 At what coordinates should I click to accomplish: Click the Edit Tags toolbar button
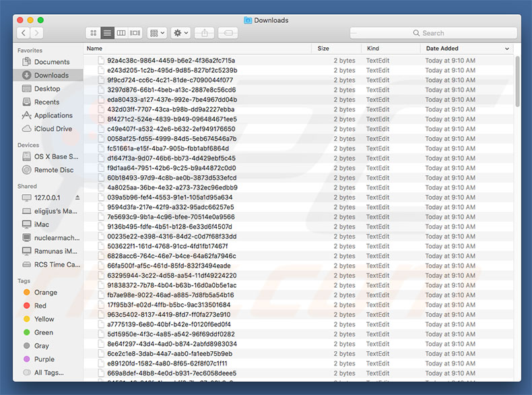[x=229, y=32]
